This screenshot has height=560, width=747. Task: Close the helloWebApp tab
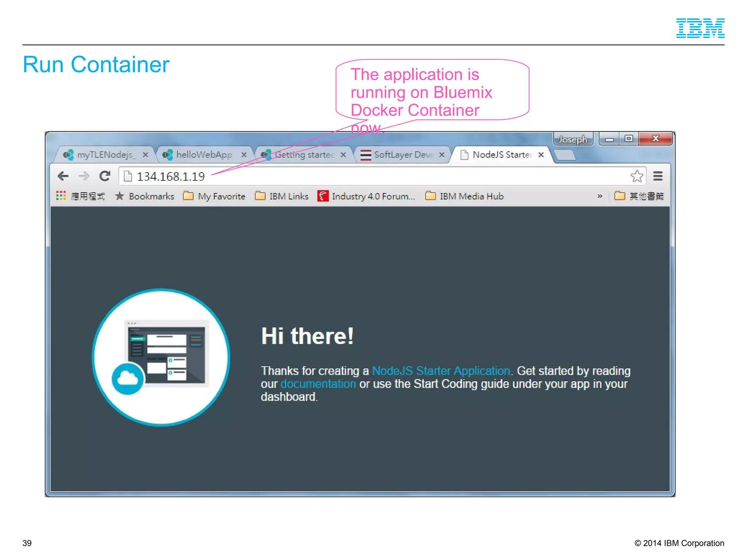pyautogui.click(x=244, y=155)
